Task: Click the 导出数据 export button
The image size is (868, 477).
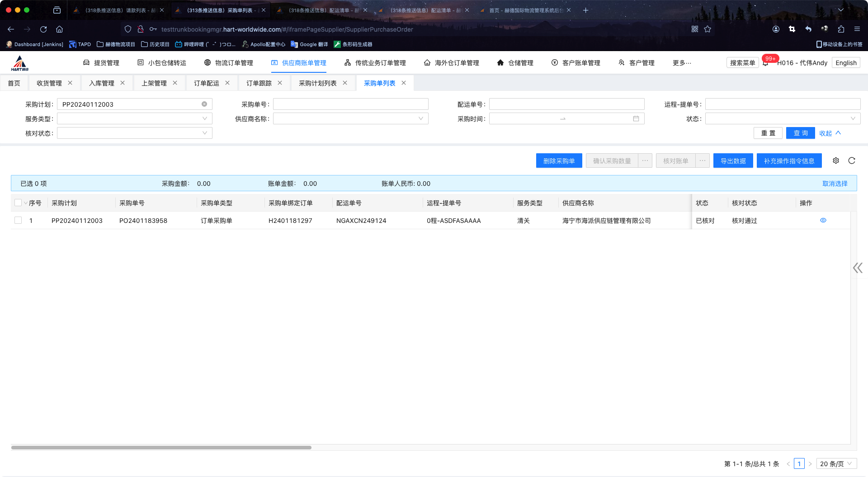Action: pos(733,161)
